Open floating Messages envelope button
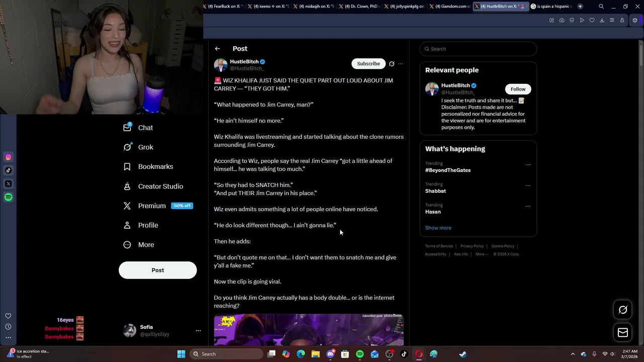Viewport: 644px width, 362px height. point(623,332)
